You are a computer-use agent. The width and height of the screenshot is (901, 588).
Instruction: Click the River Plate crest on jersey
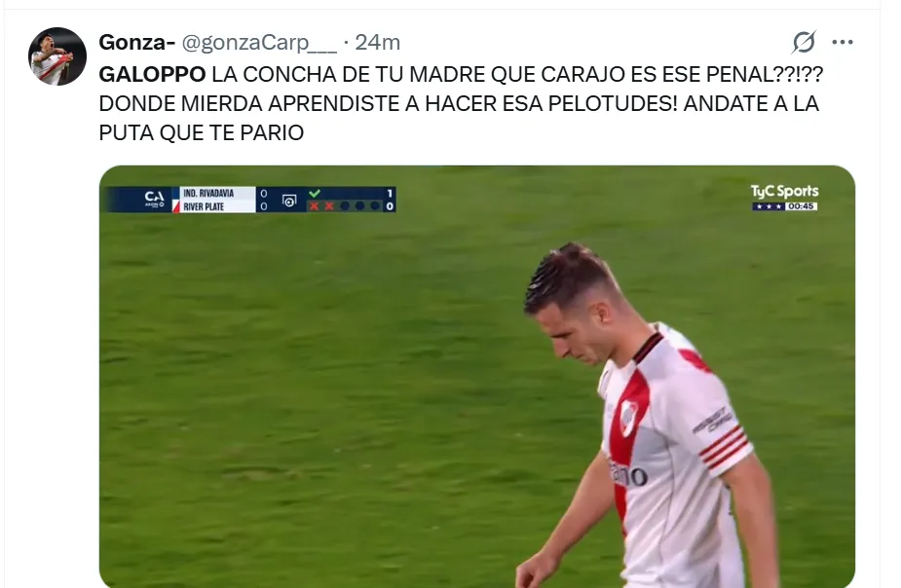[x=628, y=418]
